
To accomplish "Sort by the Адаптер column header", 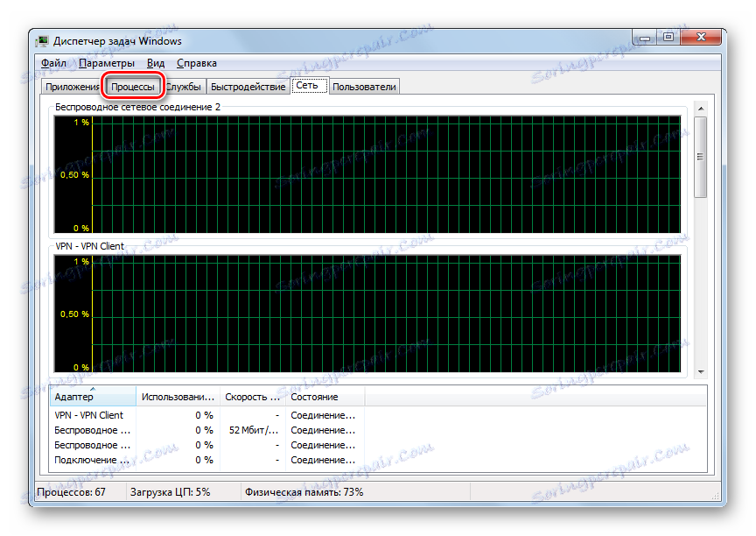I will 93,397.
